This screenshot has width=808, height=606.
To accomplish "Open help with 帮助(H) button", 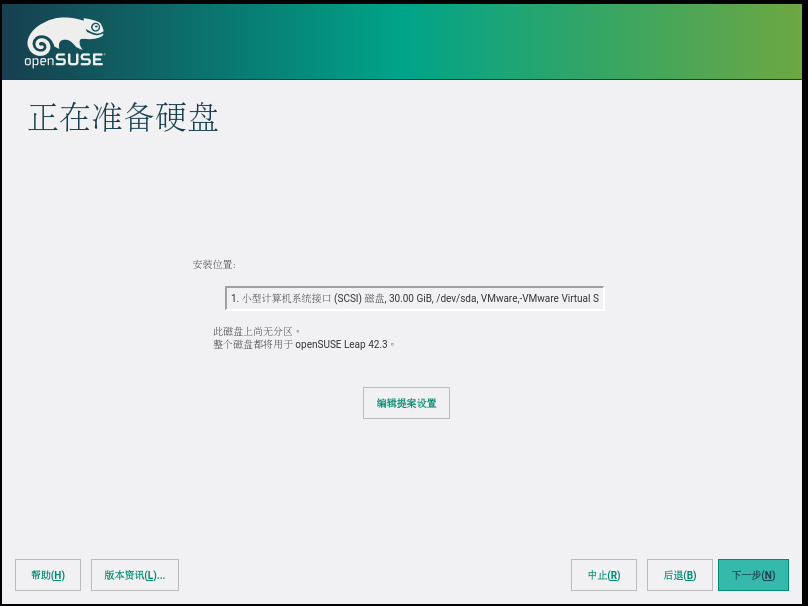I will point(48,575).
